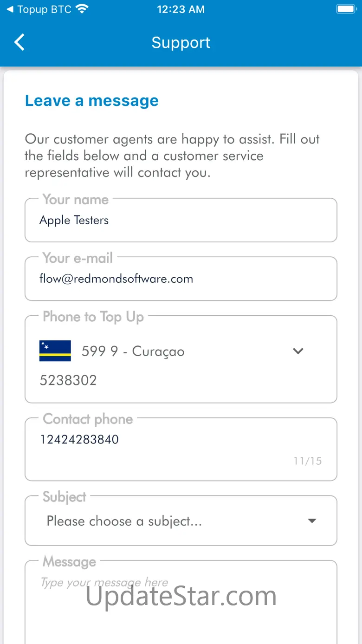Viewport: 362px width, 644px height.
Task: Open the "599 9 - Curaçao" country selector
Action: click(133, 351)
